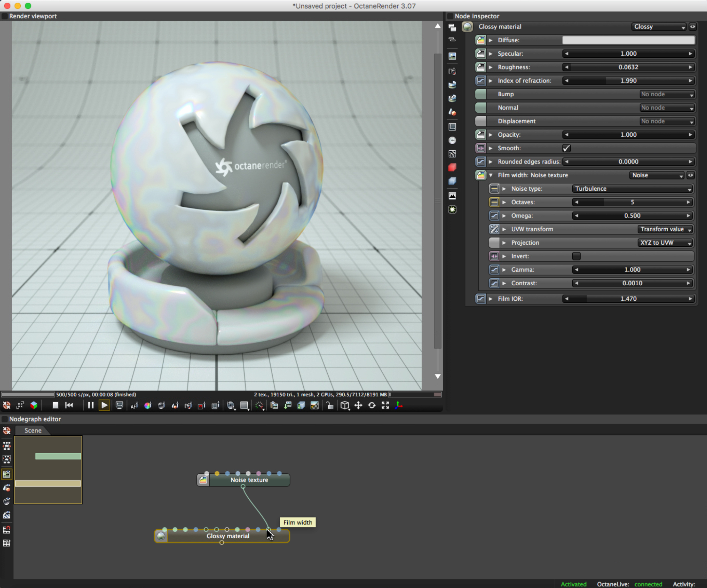Click the play render icon
The width and height of the screenshot is (707, 588).
click(105, 405)
